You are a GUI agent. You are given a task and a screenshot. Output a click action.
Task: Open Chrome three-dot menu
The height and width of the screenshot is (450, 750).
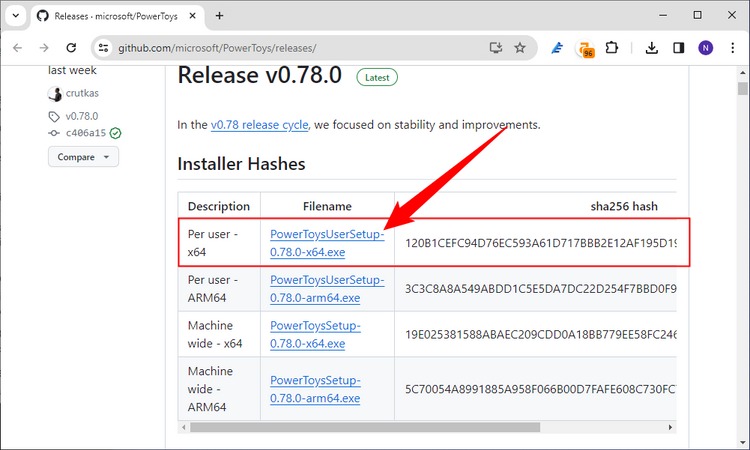pyautogui.click(x=732, y=48)
